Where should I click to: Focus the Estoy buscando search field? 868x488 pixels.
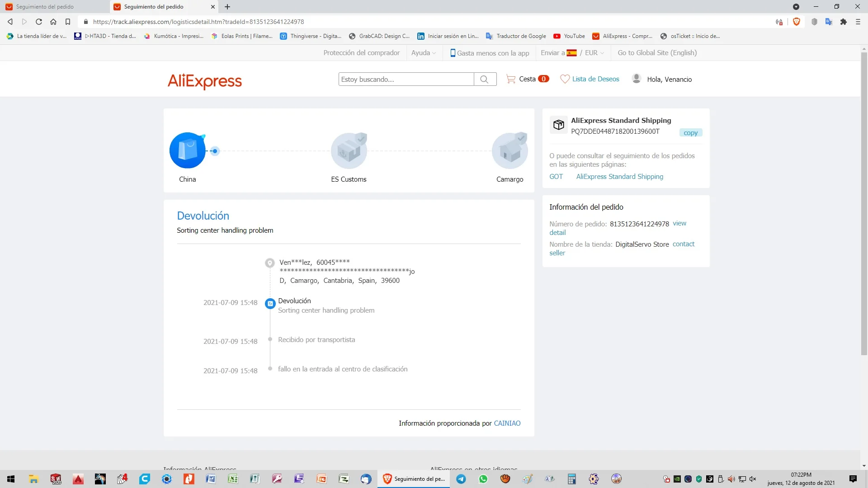pos(406,79)
